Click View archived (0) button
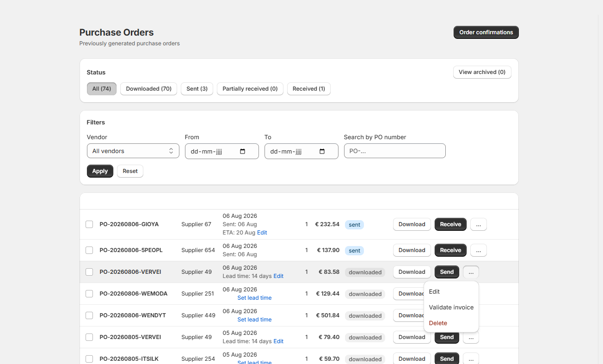603x364 pixels. pyautogui.click(x=482, y=72)
